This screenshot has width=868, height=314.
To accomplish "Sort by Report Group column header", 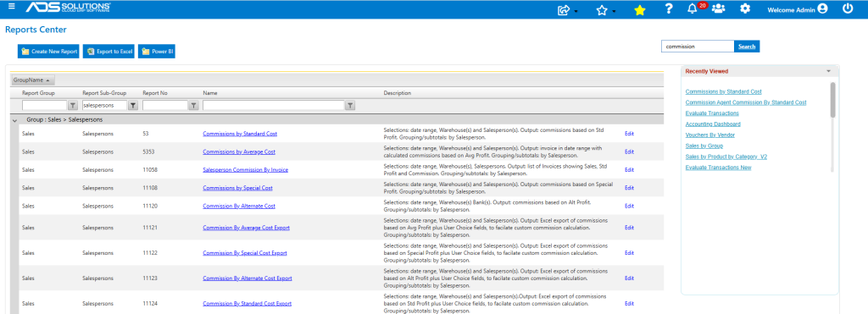I will [38, 93].
